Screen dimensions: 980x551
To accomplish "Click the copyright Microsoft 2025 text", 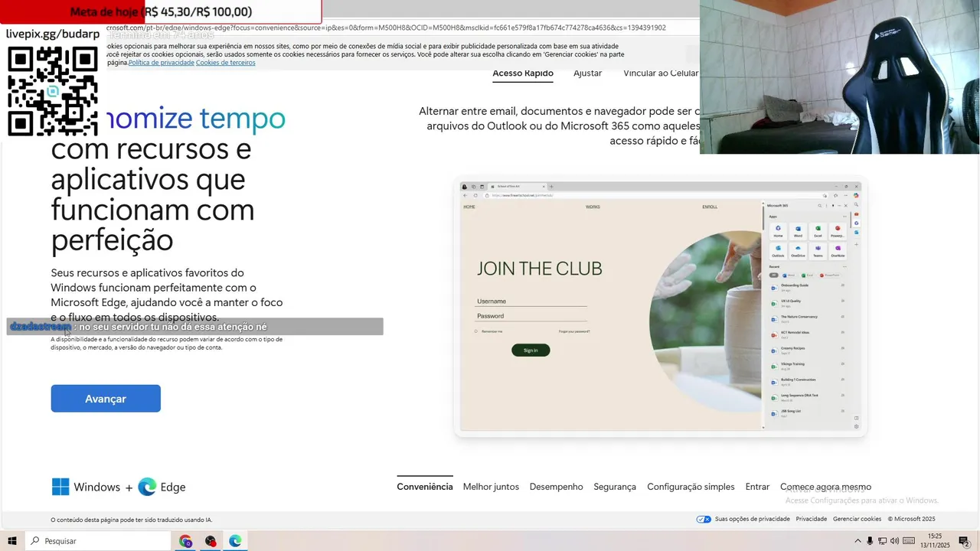I will [911, 519].
